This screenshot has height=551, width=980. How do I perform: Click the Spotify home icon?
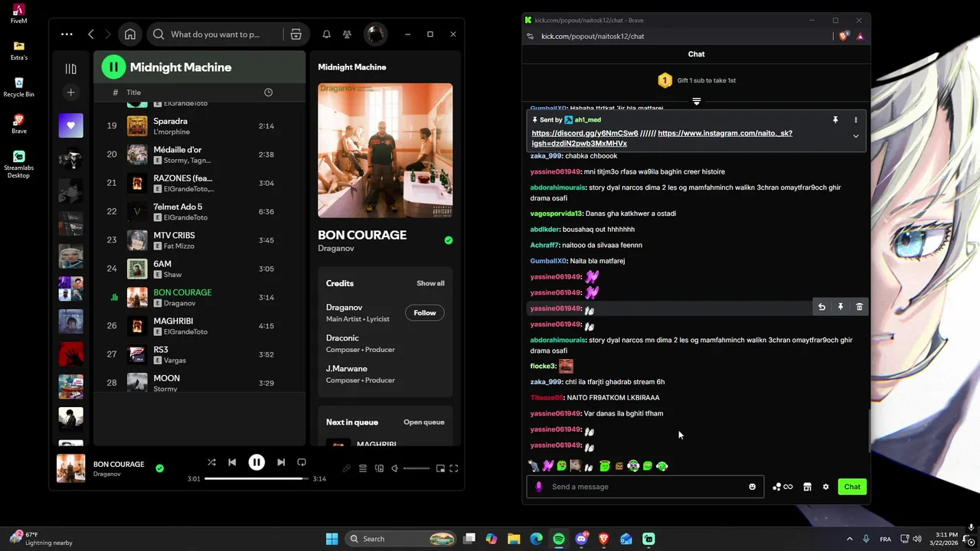coord(130,34)
